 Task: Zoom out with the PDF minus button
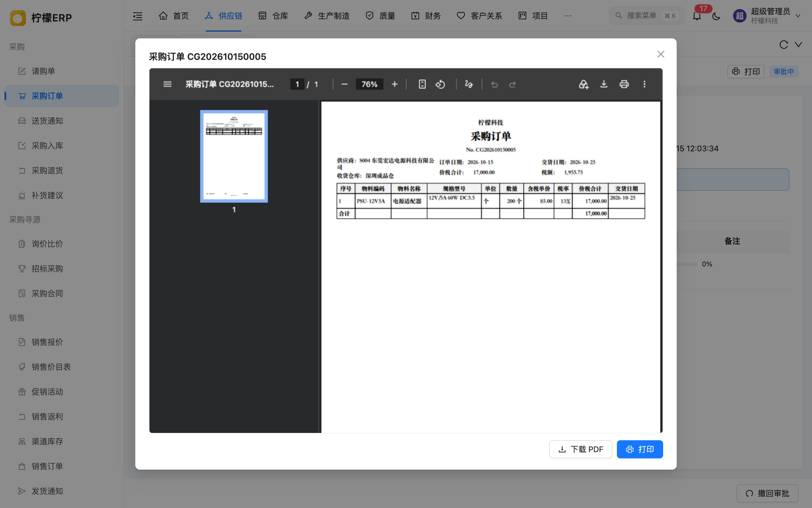[x=344, y=84]
